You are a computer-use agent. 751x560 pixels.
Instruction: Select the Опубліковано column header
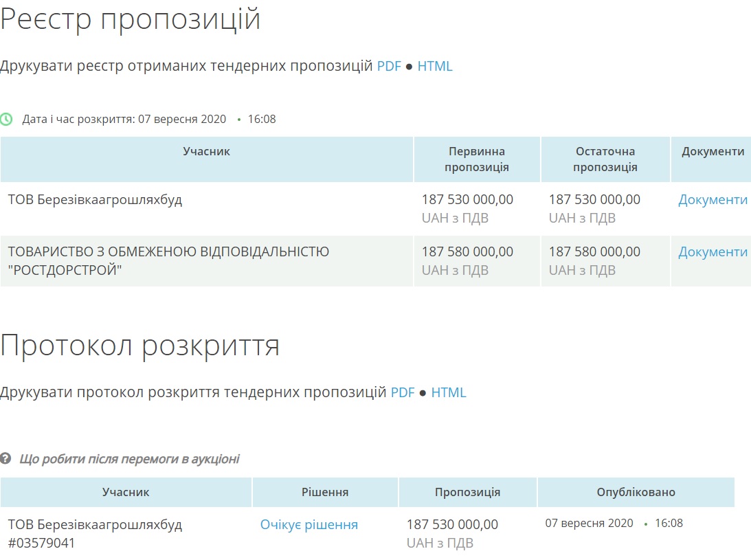pos(636,492)
